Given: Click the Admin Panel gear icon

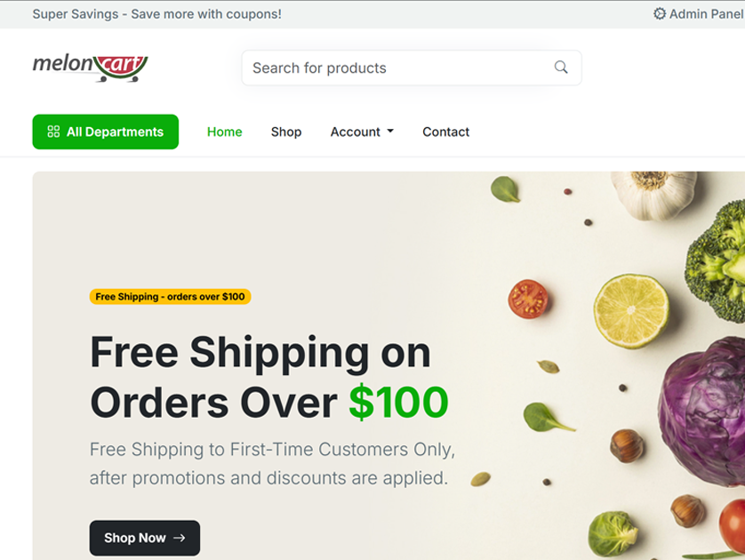Looking at the screenshot, I should tap(659, 13).
